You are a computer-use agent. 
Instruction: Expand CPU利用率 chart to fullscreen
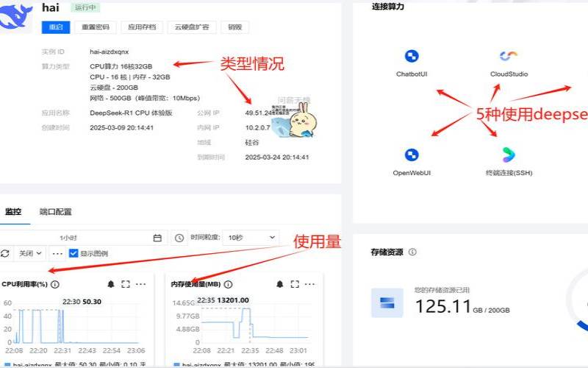125,284
